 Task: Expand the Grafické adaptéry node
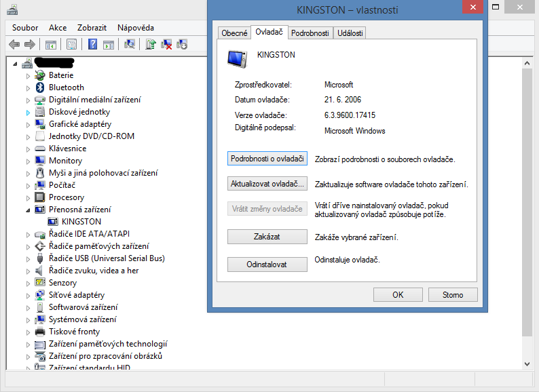pos(28,125)
